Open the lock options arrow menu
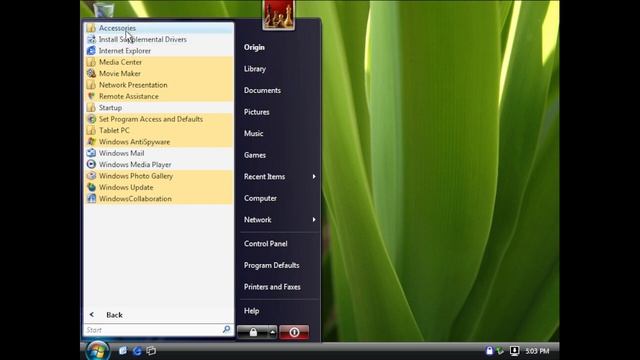Viewport: 640px width, 360px height. pos(273,332)
